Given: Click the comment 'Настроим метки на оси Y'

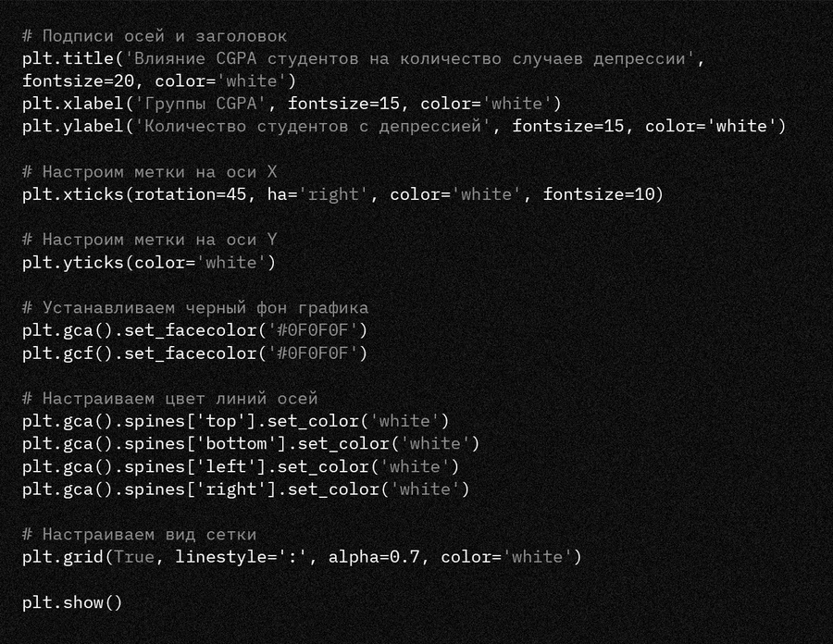Looking at the screenshot, I should tap(150, 240).
